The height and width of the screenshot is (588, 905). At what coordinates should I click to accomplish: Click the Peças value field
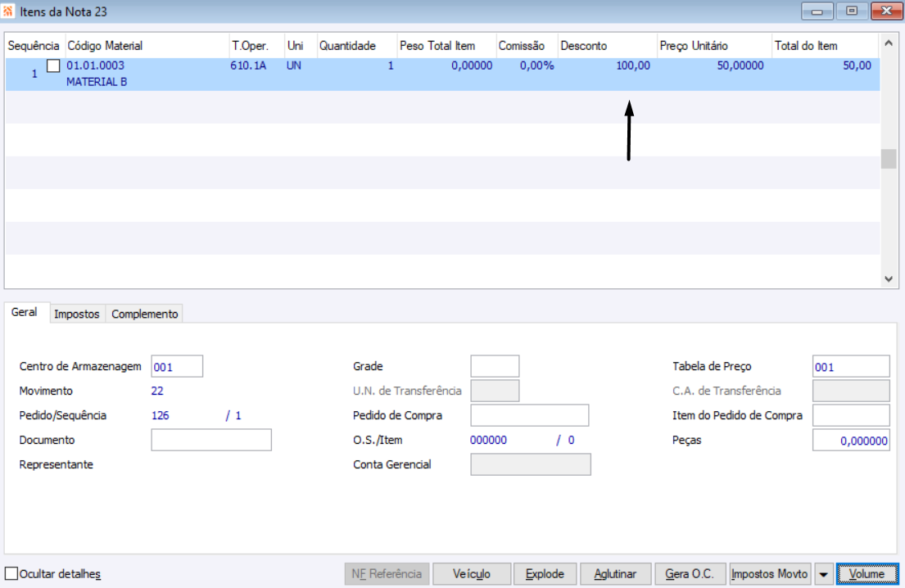coord(851,441)
